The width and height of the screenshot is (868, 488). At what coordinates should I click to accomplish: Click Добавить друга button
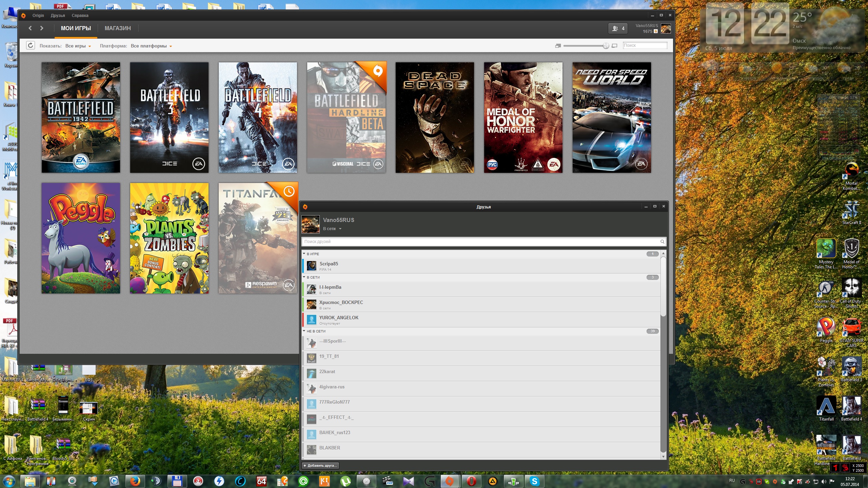(320, 466)
